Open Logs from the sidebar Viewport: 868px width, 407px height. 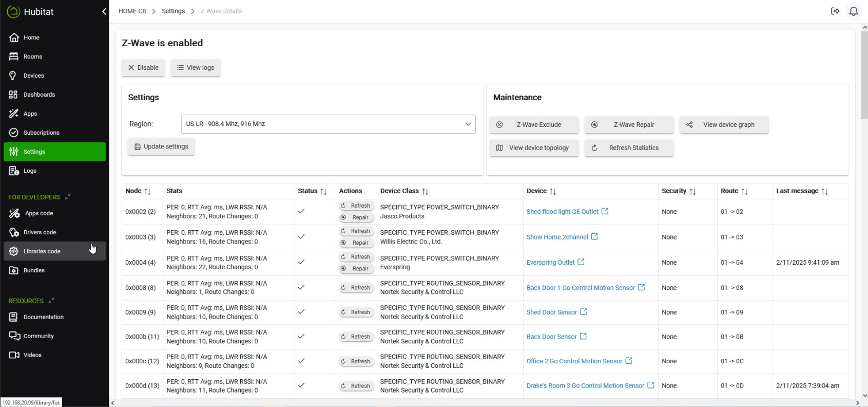coord(54,171)
